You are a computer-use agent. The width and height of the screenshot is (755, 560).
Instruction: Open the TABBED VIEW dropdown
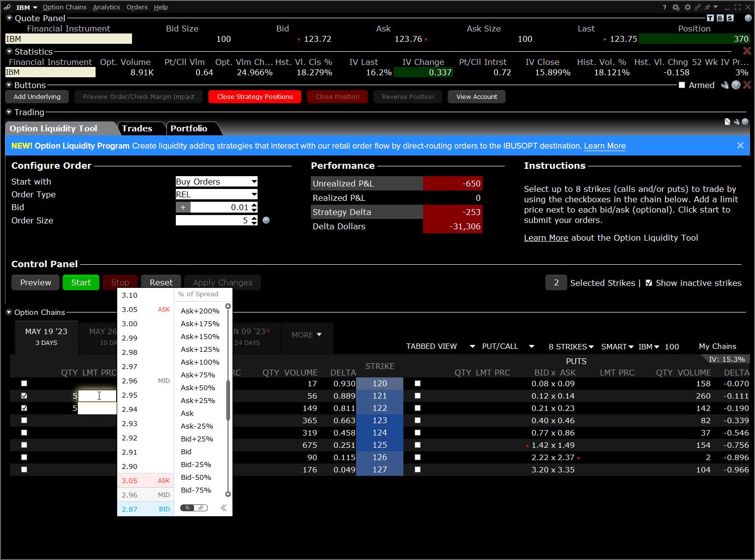tap(440, 346)
